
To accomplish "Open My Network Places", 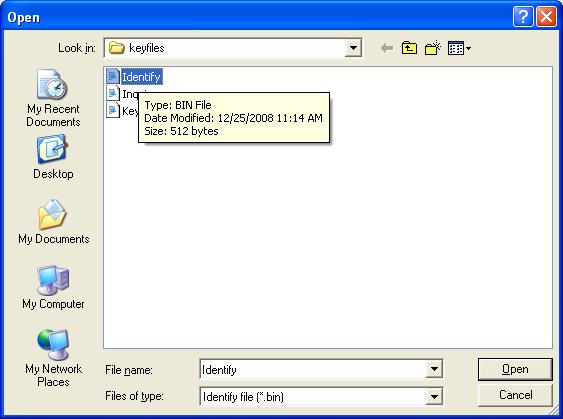I will [x=53, y=358].
